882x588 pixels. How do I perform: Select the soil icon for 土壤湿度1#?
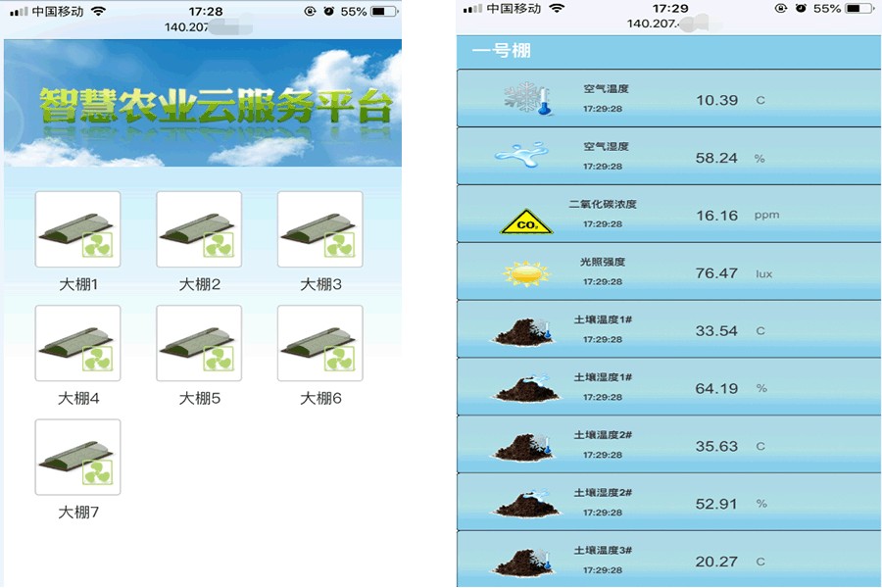click(x=525, y=387)
